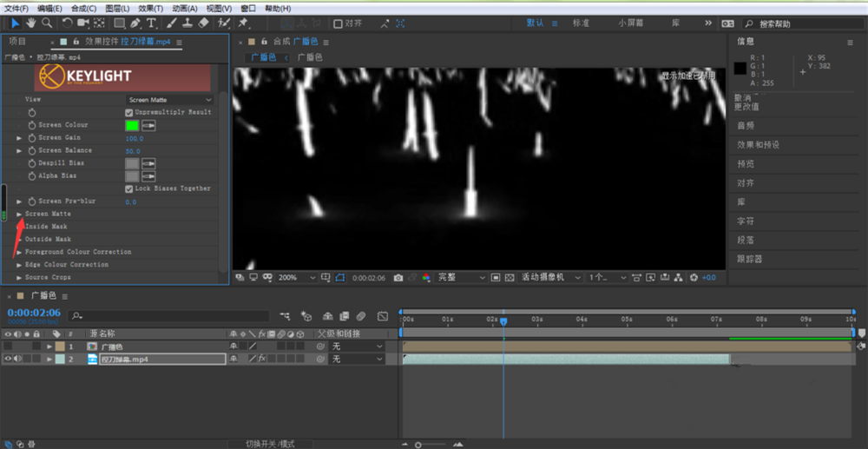Uncheck Unpremultiply Result checkbox
Image resolution: width=868 pixels, height=449 pixels.
129,112
